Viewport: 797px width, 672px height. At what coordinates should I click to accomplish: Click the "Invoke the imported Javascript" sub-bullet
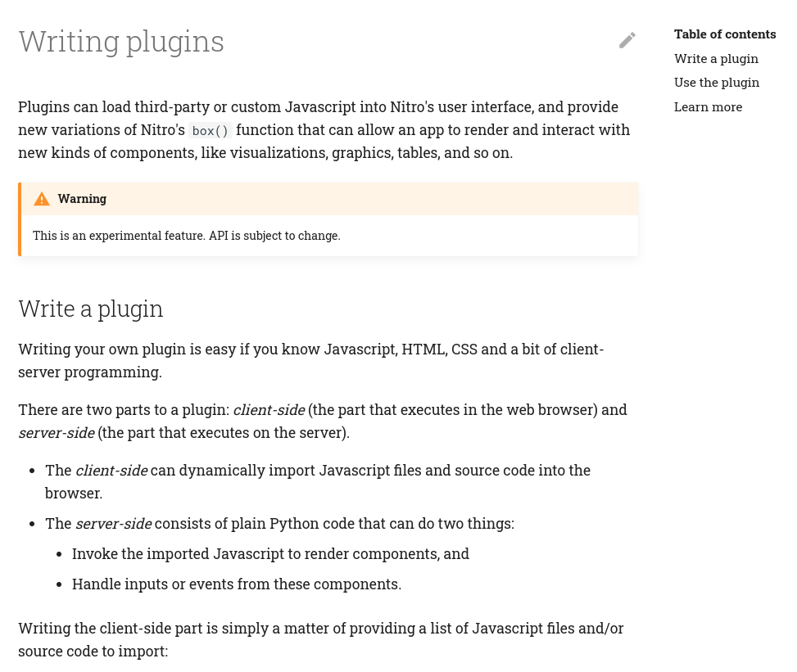270,553
